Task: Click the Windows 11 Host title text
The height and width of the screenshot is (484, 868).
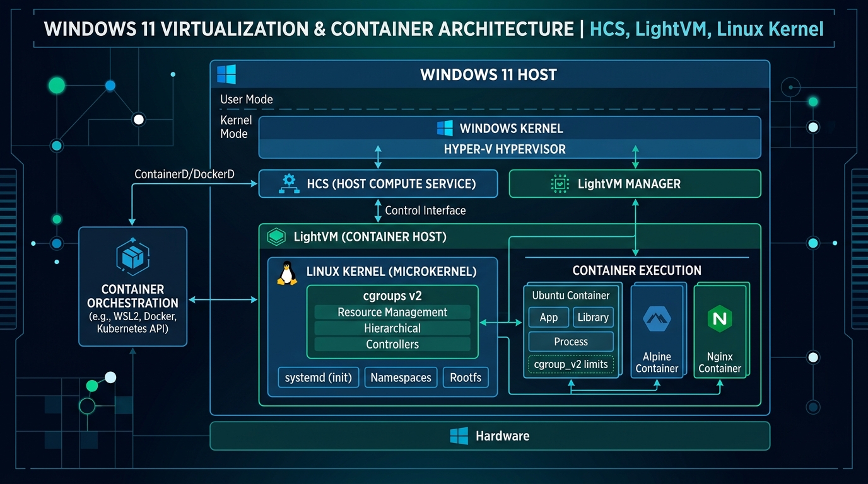Action: click(489, 75)
